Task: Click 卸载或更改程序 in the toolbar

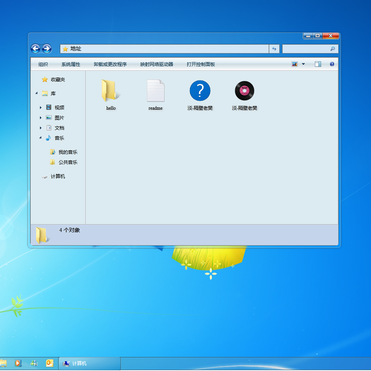Action: click(110, 64)
